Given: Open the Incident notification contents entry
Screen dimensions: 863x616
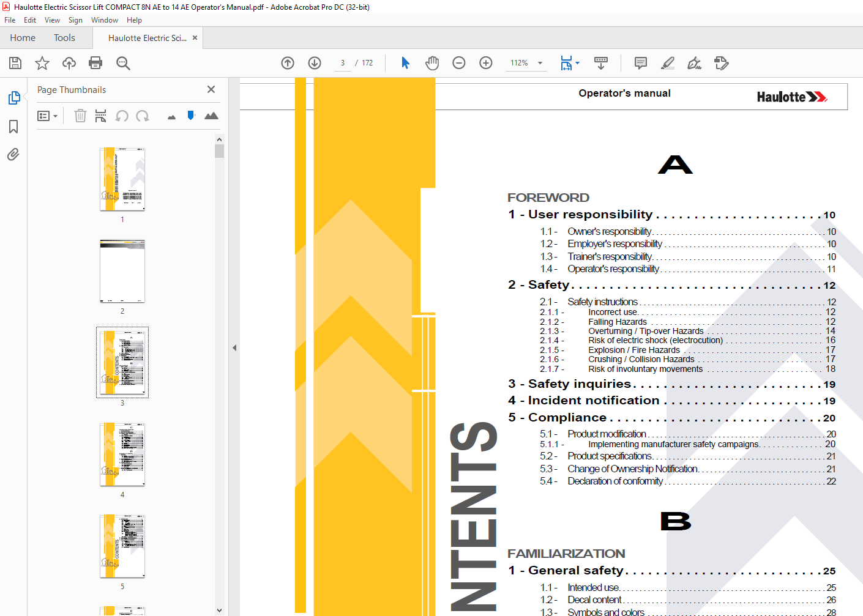Looking at the screenshot, I should click(x=671, y=401).
